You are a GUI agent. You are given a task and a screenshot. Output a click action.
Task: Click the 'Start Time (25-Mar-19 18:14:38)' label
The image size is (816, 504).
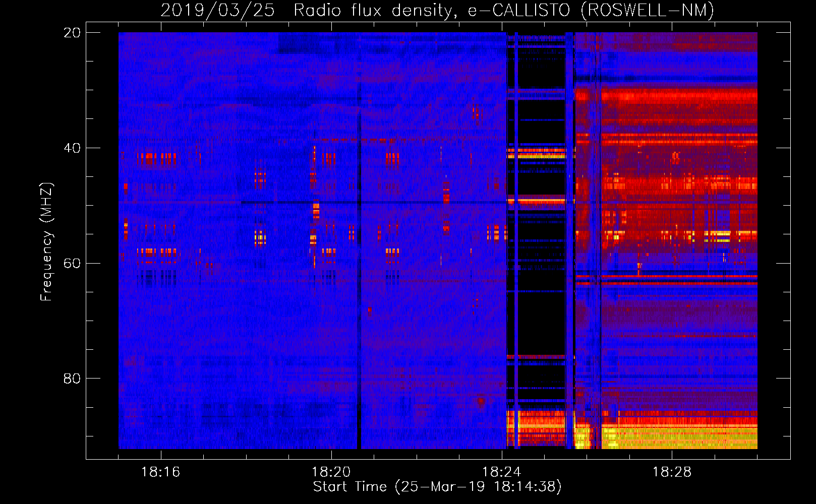coord(437,487)
